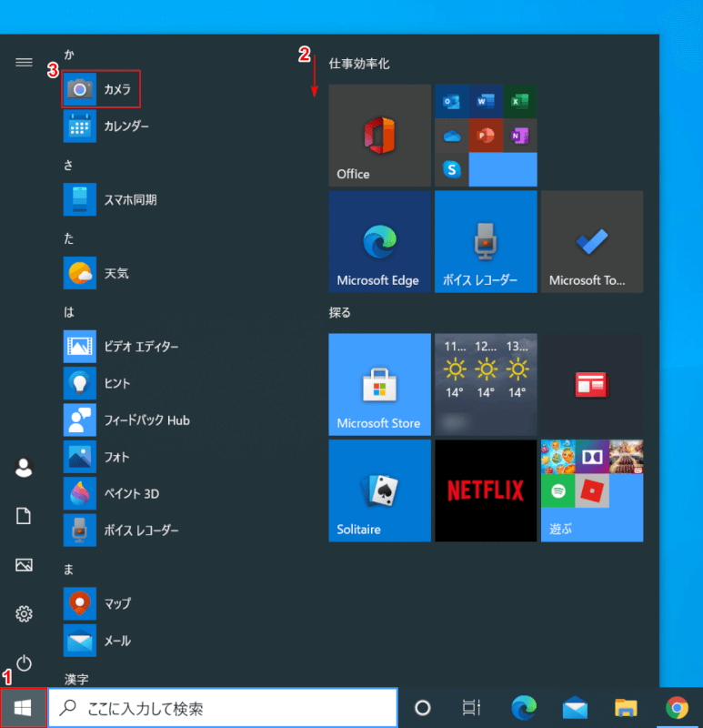Open the 遊ぶ games folder tile
703x728 pixels.
pos(591,490)
